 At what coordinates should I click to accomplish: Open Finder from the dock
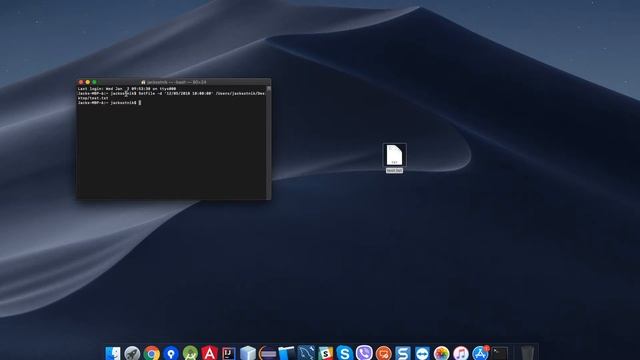click(113, 353)
